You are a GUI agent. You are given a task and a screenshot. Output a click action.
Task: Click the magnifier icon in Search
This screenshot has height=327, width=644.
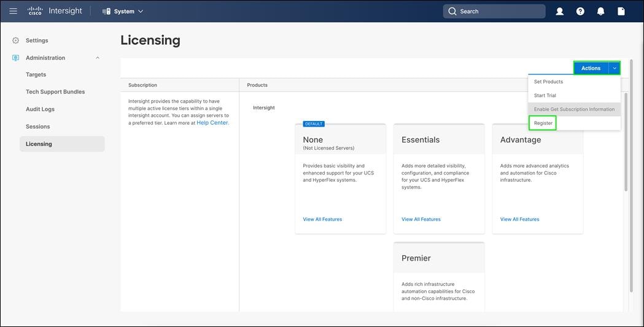pos(452,12)
